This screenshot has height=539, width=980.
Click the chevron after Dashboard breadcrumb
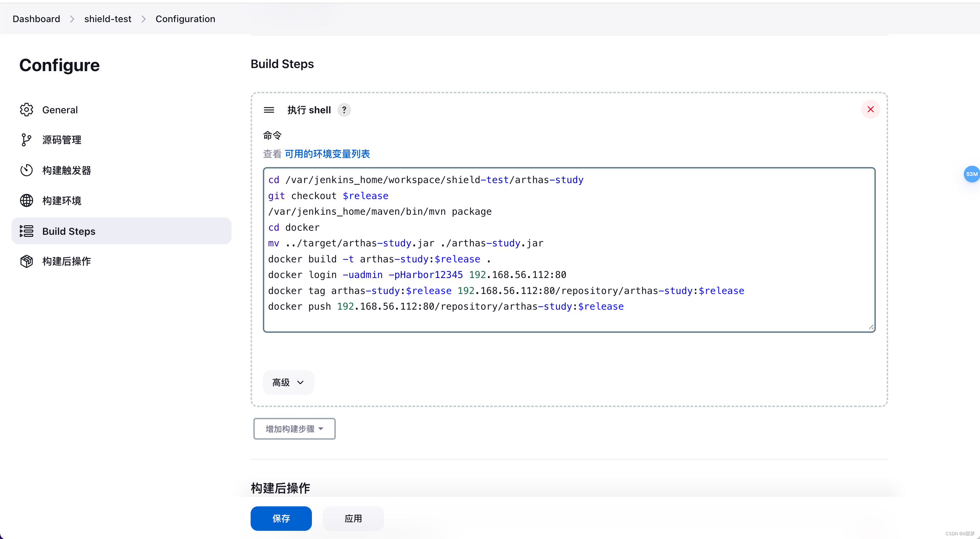click(x=72, y=19)
